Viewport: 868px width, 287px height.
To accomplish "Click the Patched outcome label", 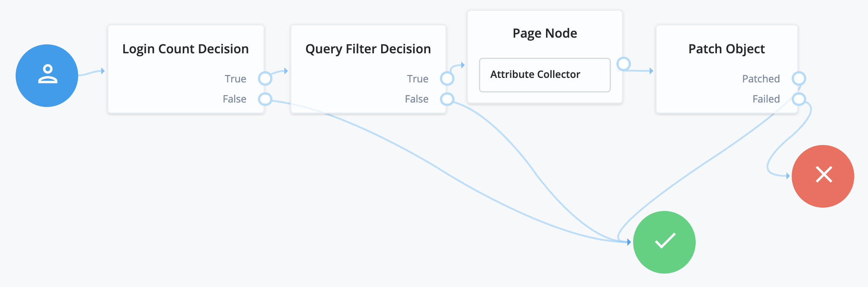I will (761, 79).
